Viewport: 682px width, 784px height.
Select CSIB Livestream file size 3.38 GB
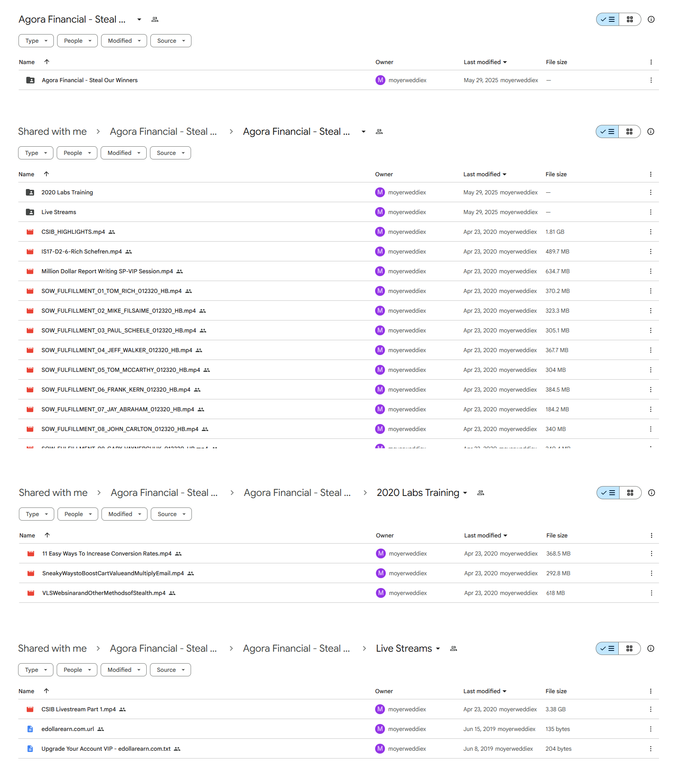coord(555,709)
